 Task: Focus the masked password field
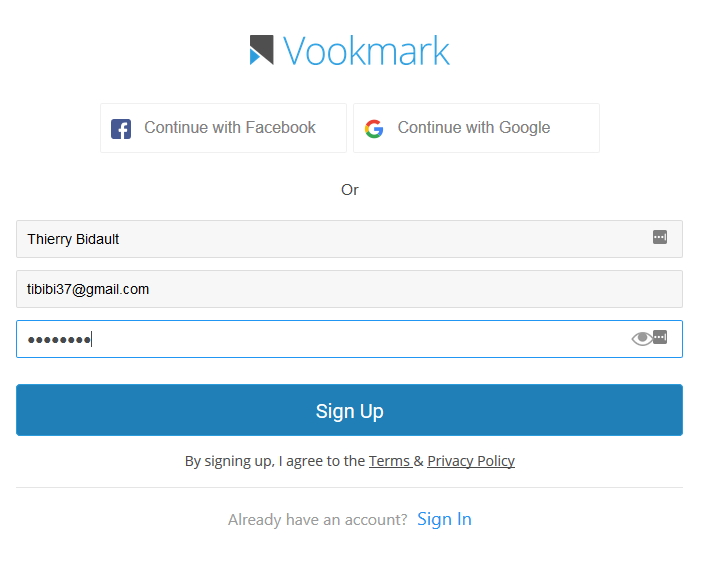349,339
